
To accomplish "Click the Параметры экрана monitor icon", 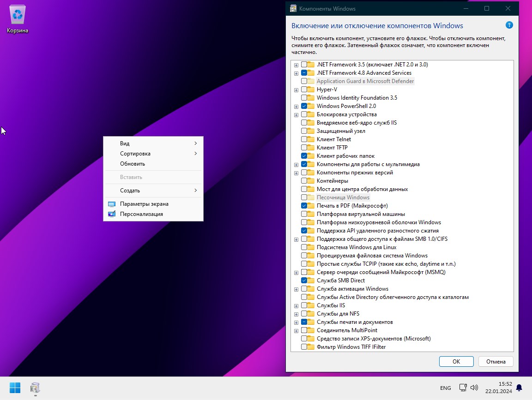I will click(x=112, y=204).
